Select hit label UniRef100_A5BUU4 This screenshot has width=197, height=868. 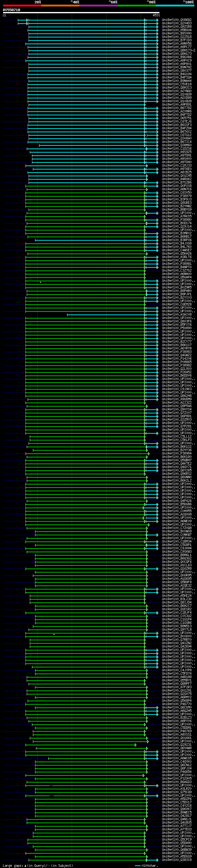(x=177, y=30)
